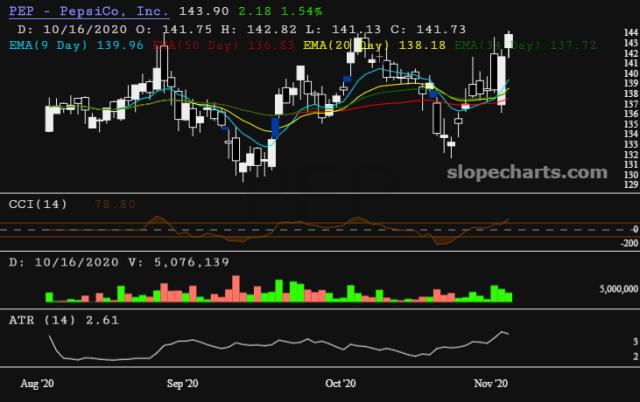Click the volume date and value label
The height and width of the screenshot is (402, 640).
(x=118, y=262)
